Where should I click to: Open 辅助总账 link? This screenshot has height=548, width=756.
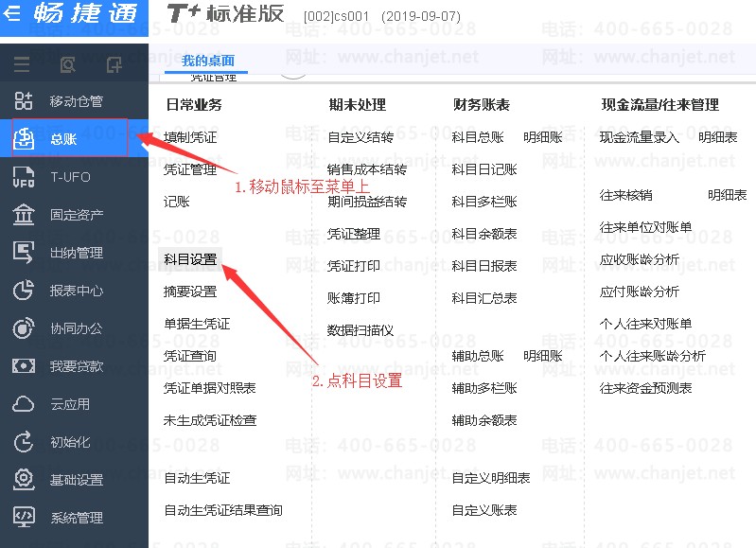click(477, 356)
